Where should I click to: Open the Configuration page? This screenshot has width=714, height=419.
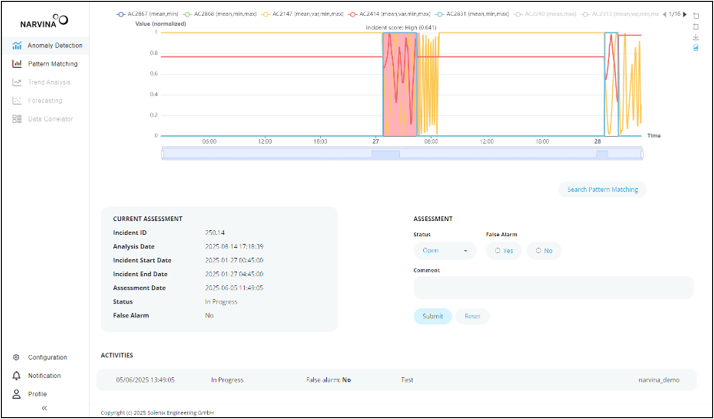tap(46, 358)
